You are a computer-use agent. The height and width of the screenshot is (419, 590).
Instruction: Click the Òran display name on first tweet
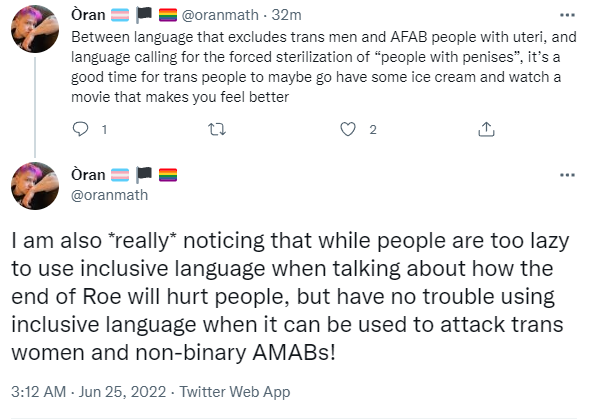coord(88,15)
